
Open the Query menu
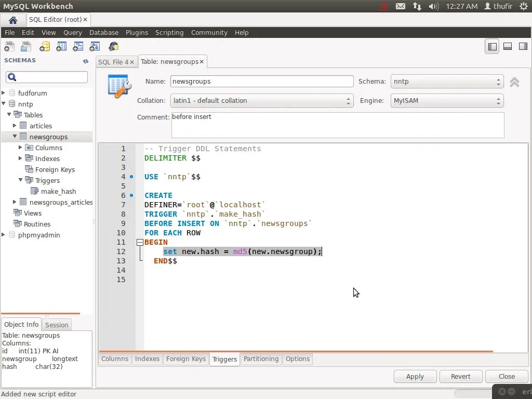pyautogui.click(x=73, y=33)
